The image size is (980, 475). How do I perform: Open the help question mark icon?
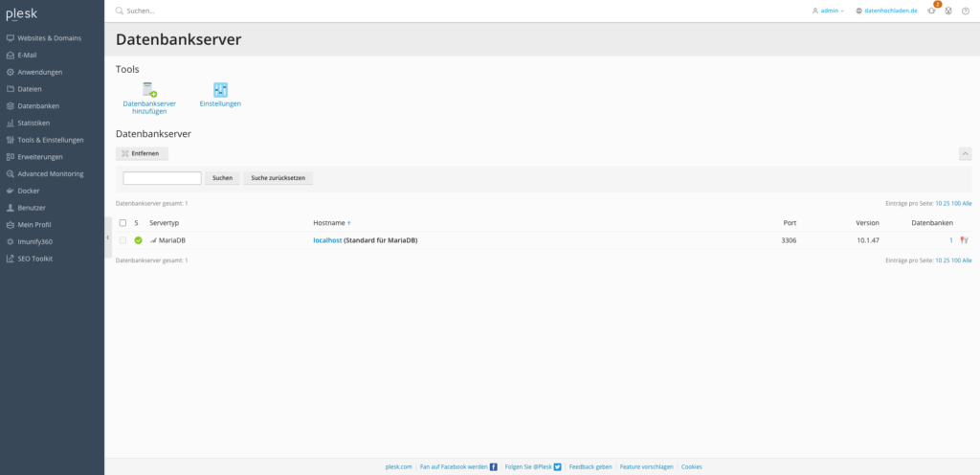[x=966, y=11]
